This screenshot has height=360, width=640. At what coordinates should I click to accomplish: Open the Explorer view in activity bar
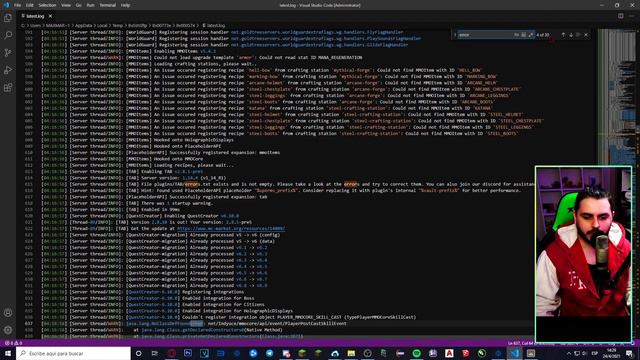coord(8,18)
